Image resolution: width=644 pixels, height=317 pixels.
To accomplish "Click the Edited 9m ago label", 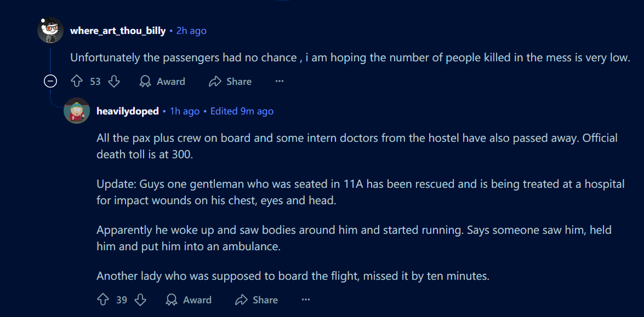I will click(x=242, y=111).
